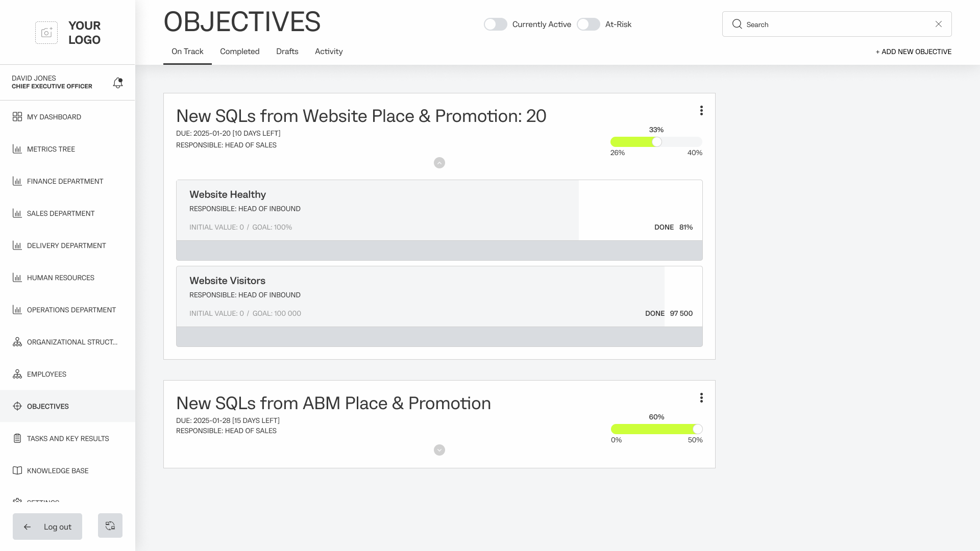Click the Knowledge Base book icon
The image size is (980, 551).
point(17,470)
